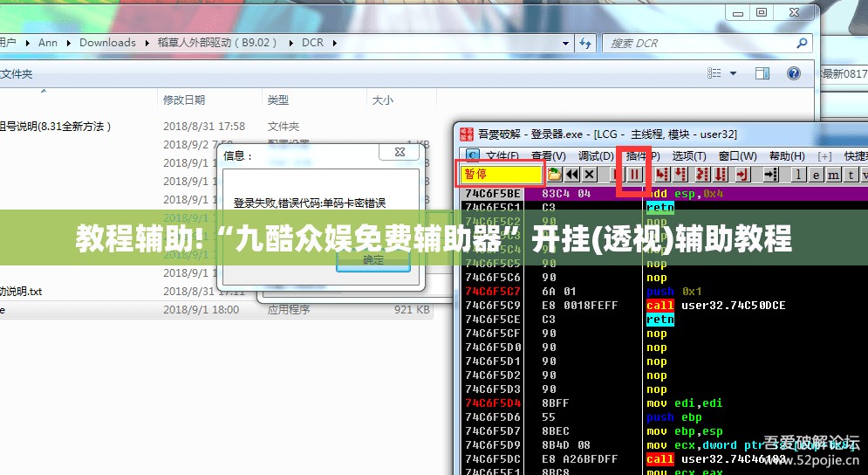
Task: Open the 选项(T) menu in the debugger
Action: [689, 156]
